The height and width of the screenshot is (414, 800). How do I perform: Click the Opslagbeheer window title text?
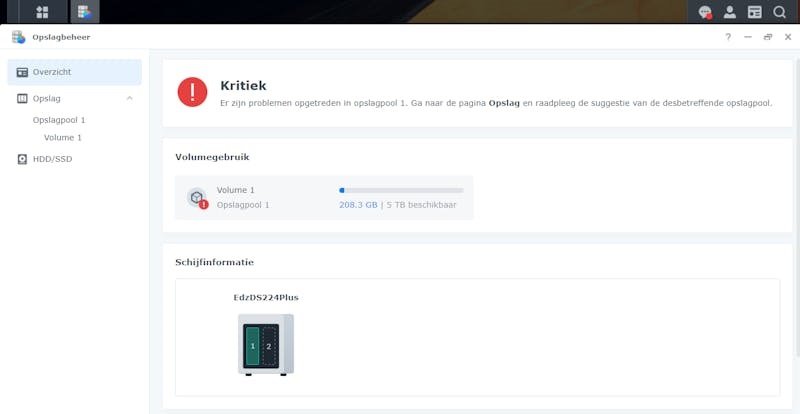pos(61,37)
